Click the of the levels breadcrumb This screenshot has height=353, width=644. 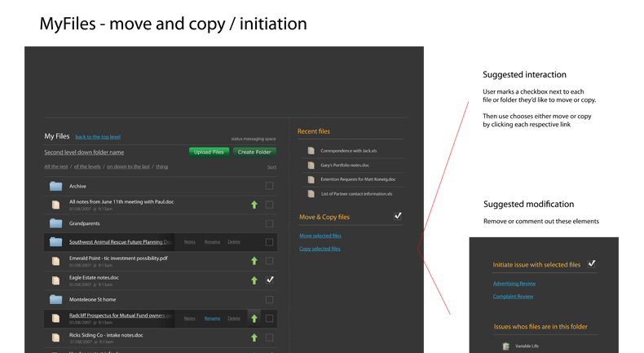(87, 166)
